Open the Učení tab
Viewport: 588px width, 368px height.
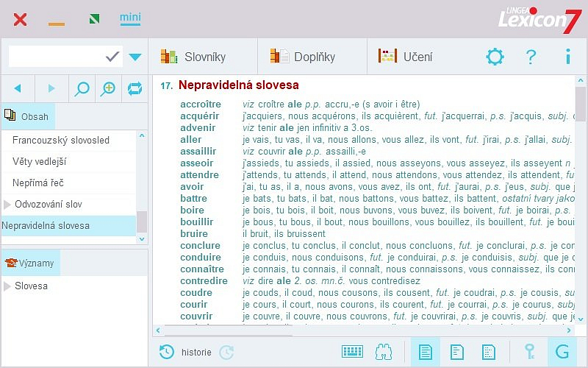pyautogui.click(x=405, y=57)
